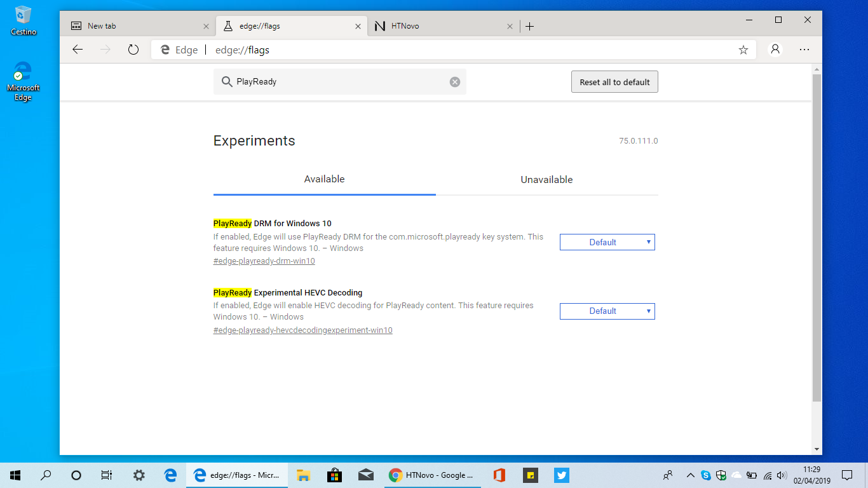
Task: Open the Edge profile account icon
Action: (x=775, y=49)
